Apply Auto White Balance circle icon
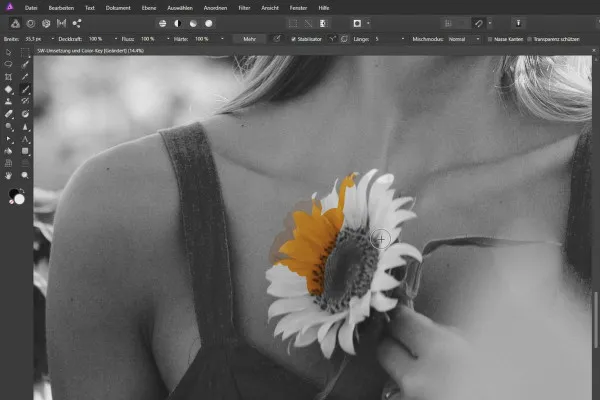Screen dimensions: 600x400 (x=209, y=24)
